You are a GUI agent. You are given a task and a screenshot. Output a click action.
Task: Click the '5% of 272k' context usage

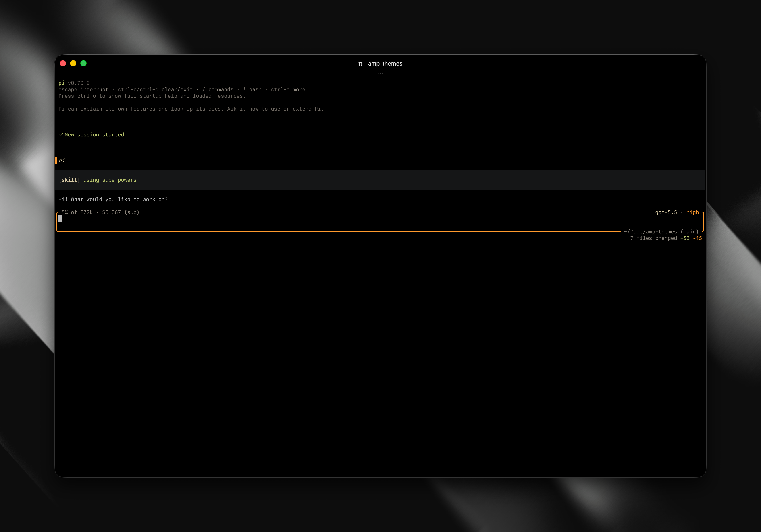coord(77,212)
